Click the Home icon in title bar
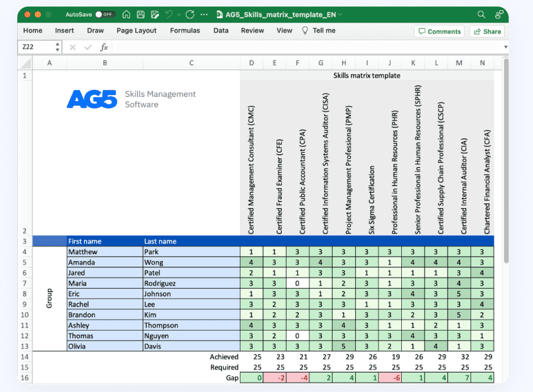The width and height of the screenshot is (533, 392). [126, 14]
